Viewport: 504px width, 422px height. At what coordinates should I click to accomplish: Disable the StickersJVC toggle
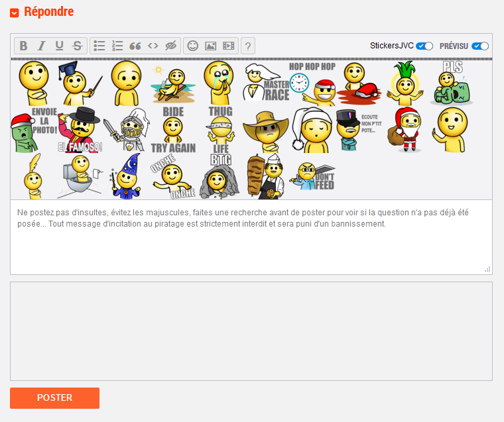[x=424, y=46]
